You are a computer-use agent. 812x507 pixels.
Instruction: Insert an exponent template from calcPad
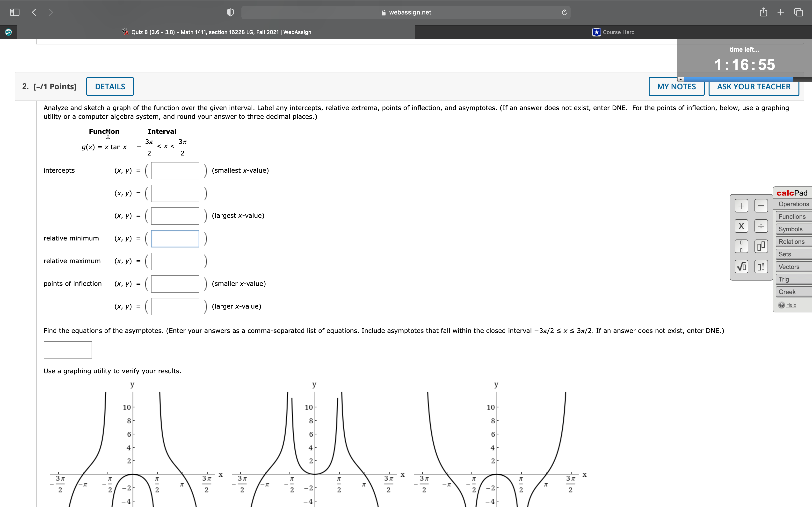[761, 246]
